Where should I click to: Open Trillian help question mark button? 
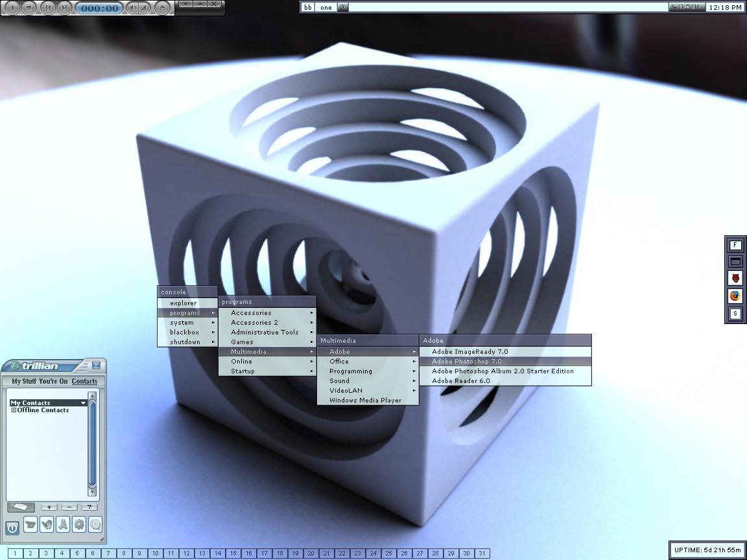pyautogui.click(x=89, y=507)
